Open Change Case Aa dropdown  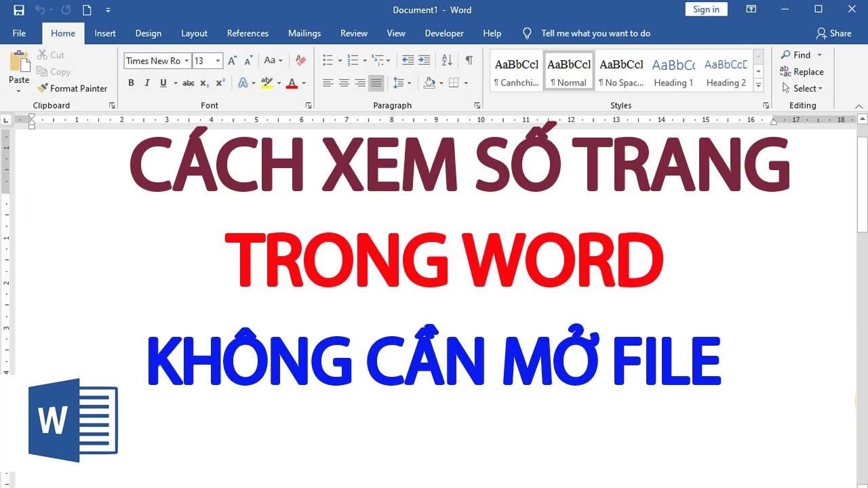[x=273, y=61]
